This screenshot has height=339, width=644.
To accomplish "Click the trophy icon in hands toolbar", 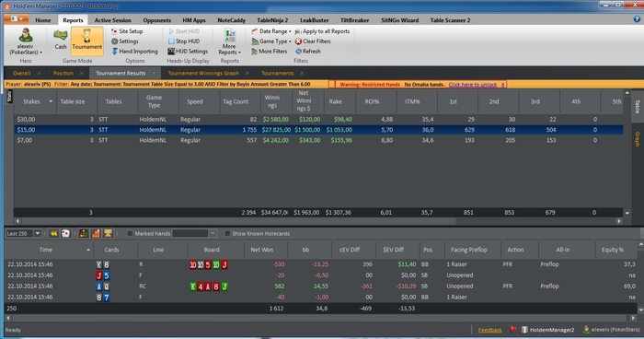I will (x=108, y=233).
